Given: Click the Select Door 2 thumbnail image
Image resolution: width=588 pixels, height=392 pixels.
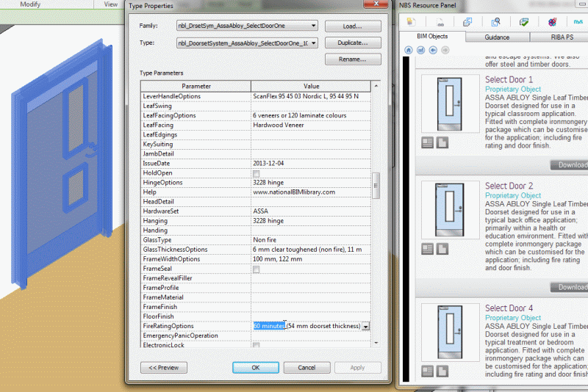Looking at the screenshot, I should (451, 210).
